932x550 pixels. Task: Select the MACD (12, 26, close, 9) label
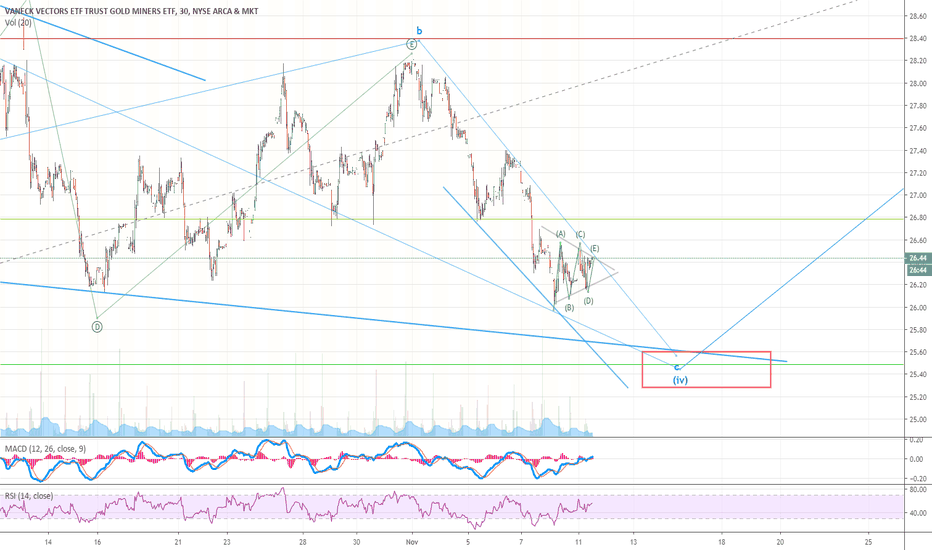(45, 449)
